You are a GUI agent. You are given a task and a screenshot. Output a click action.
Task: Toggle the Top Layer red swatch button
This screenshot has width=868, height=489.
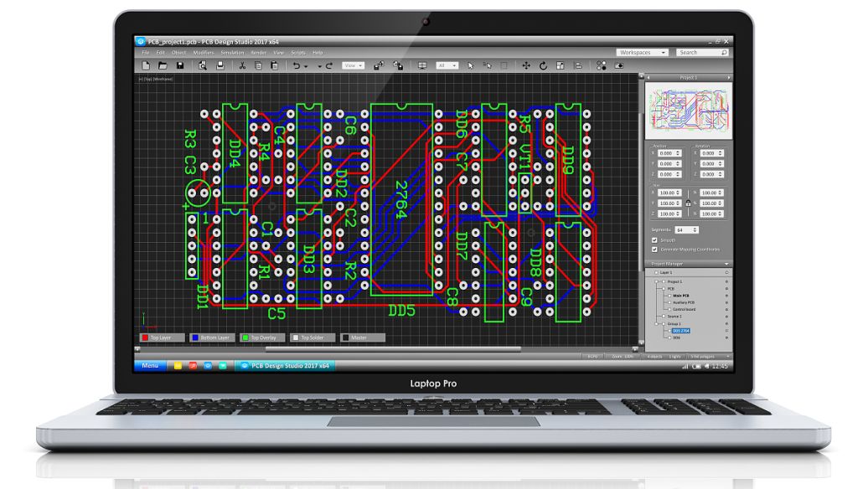coord(162,337)
